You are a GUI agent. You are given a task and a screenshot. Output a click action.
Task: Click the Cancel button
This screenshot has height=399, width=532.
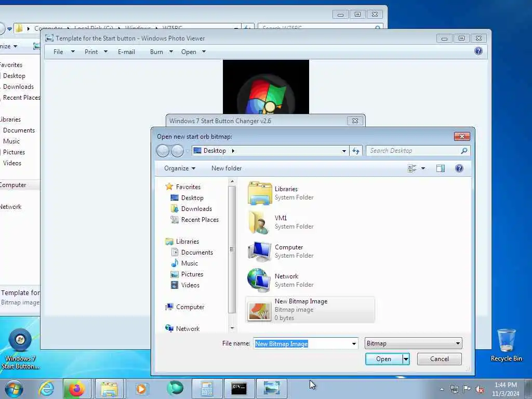pos(440,359)
